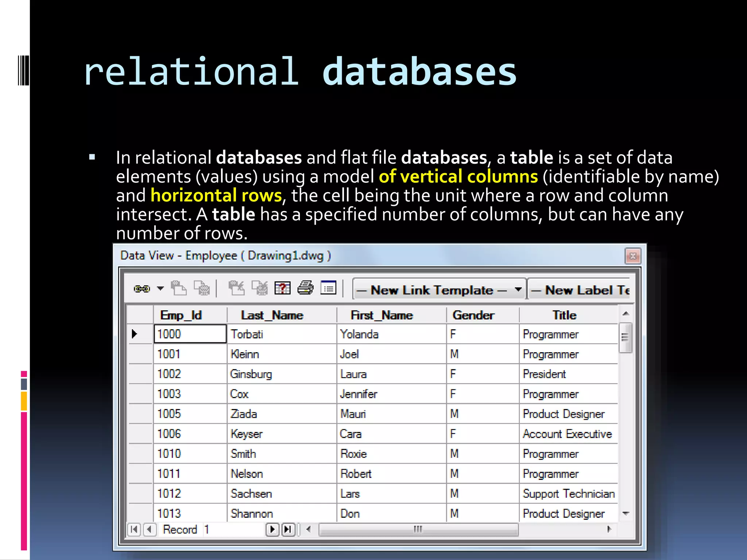Click the View Linked Objects icon
This screenshot has height=560, width=747.
tap(202, 288)
